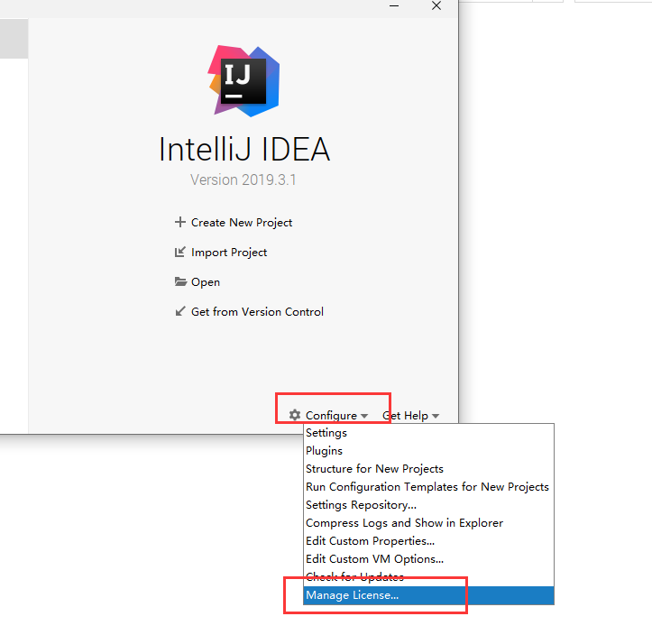Select Compress Logs and Show in Explorer
Screen dimensions: 652x644
pyautogui.click(x=428, y=523)
